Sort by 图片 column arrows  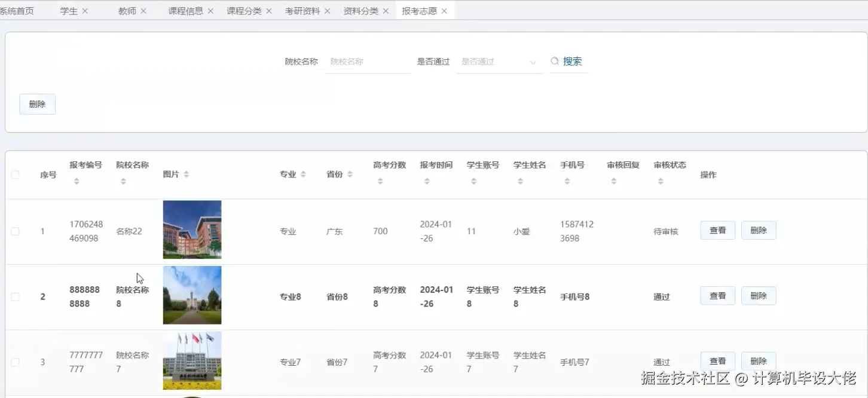point(187,174)
